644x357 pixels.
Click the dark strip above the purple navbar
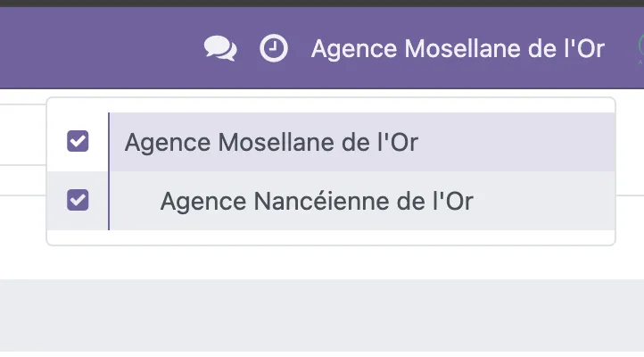click(x=322, y=4)
